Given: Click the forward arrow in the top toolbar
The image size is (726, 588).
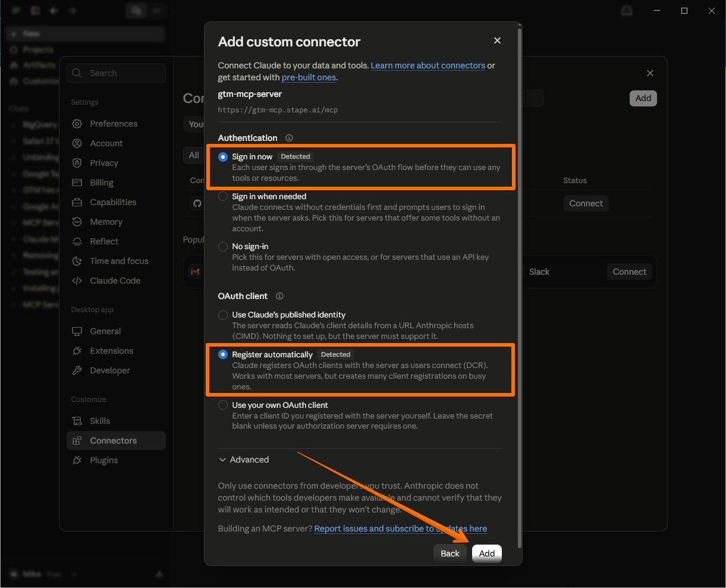Looking at the screenshot, I should [x=72, y=11].
